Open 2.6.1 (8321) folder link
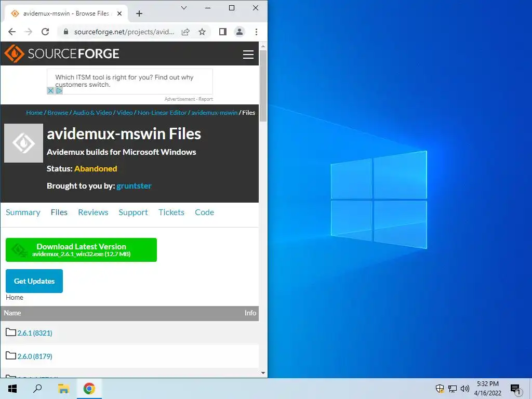Viewport: 532px width, 399px height. (35, 333)
